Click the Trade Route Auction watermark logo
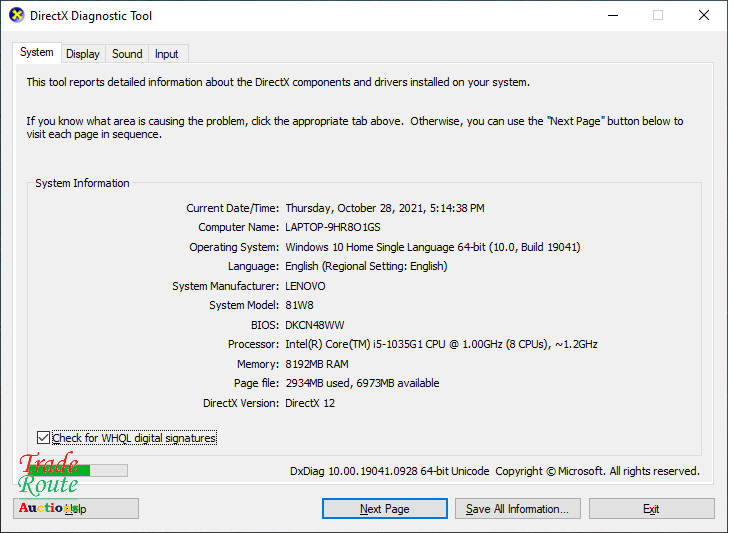Image resolution: width=734 pixels, height=533 pixels. pyautogui.click(x=49, y=485)
